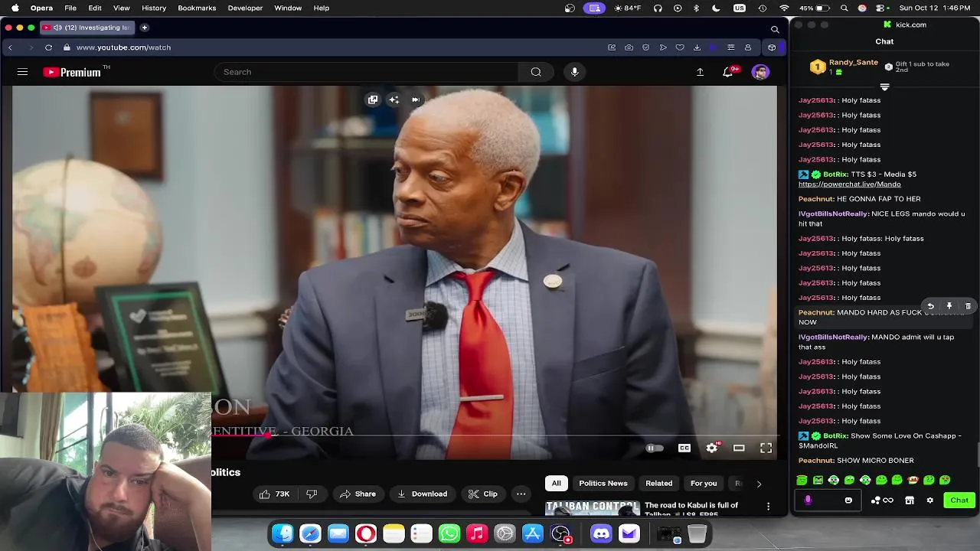This screenshot has width=980, height=551.
Task: Open Opera profile icon in address bar
Action: 748,47
